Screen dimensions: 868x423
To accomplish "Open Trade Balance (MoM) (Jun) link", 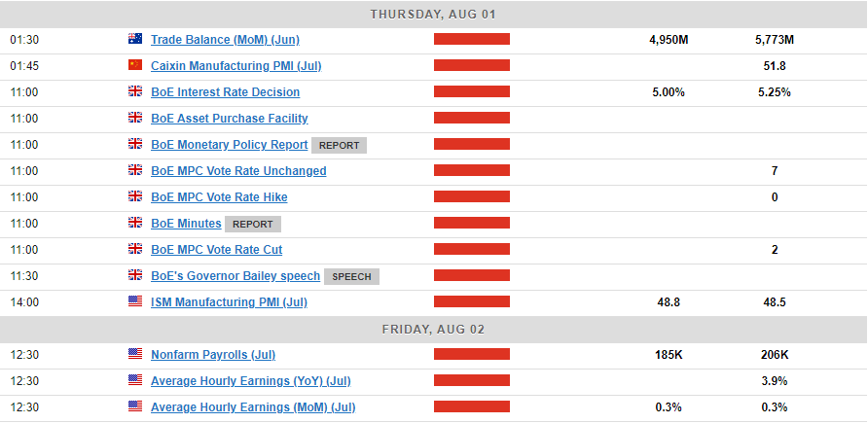I will pyautogui.click(x=225, y=40).
